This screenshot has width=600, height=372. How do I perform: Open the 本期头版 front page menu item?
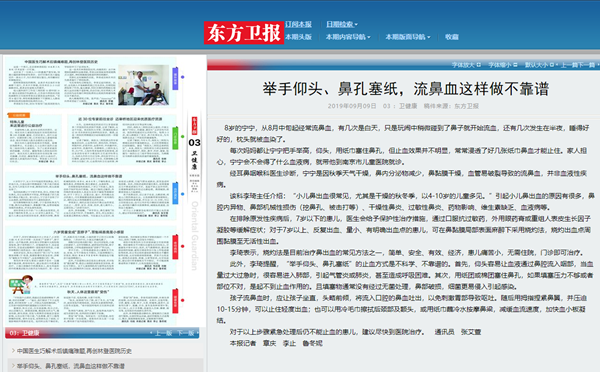coord(298,37)
